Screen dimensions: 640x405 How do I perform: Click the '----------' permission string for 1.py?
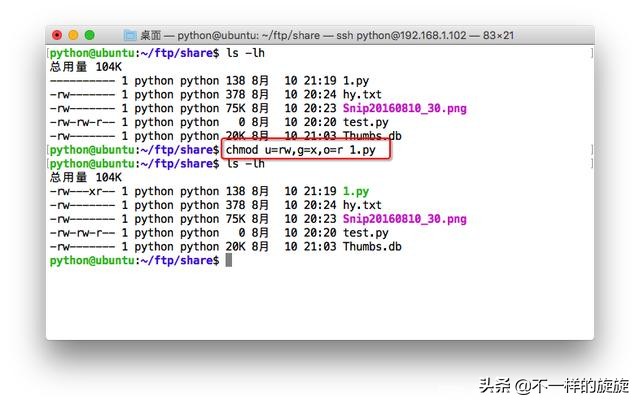pos(82,81)
